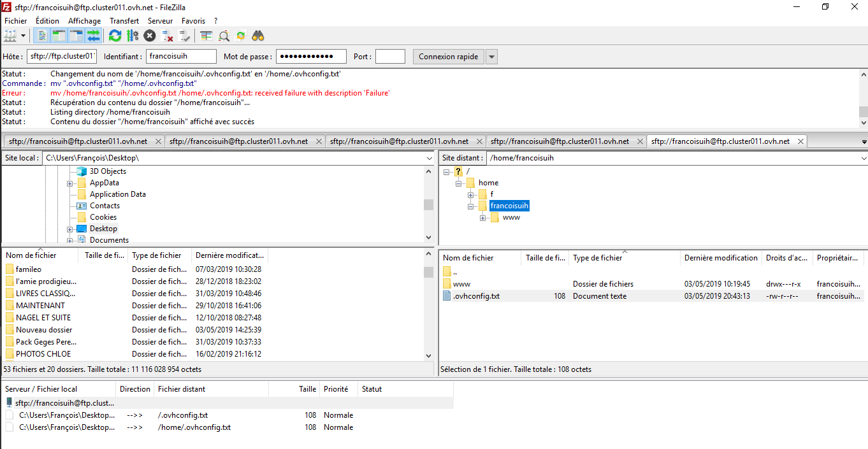Click the message log vertical scrollbar
This screenshot has width=868, height=449.
(863, 99)
